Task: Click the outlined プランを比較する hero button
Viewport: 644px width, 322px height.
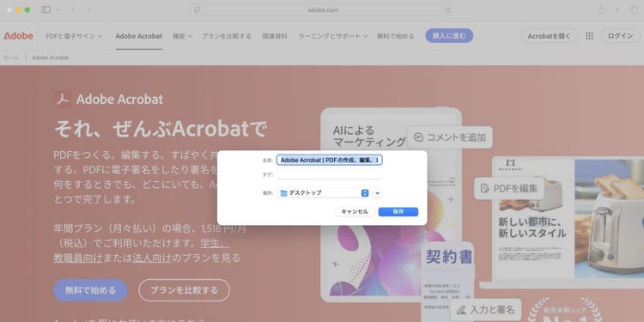Action: (x=184, y=290)
